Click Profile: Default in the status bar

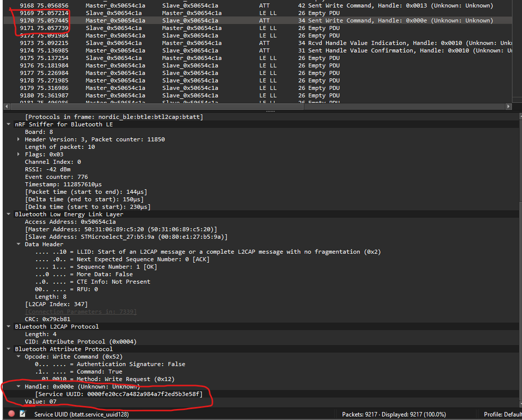(x=501, y=414)
